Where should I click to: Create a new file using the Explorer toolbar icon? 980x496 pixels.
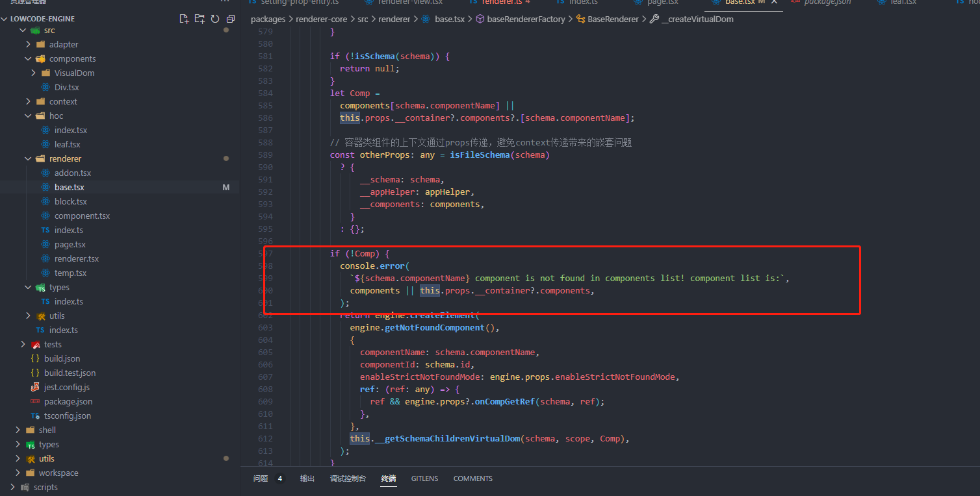[184, 19]
